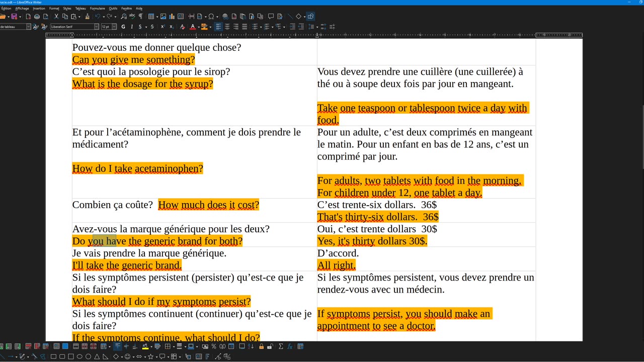Insert a formula with the fx icon
Viewport: 644px width, 362px height.
[x=290, y=346]
